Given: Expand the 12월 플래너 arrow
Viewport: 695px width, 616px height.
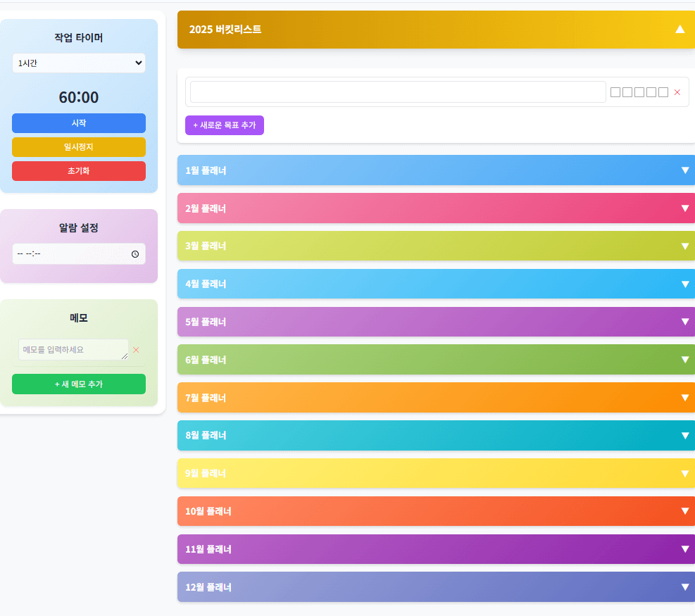Looking at the screenshot, I should (685, 587).
